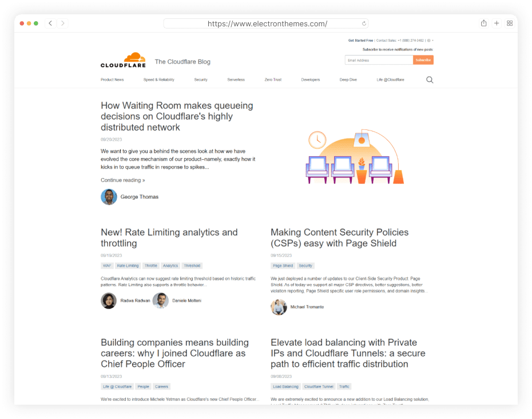Click the browser URL address bar
Image resolution: width=532 pixels, height=419 pixels.
(x=266, y=23)
